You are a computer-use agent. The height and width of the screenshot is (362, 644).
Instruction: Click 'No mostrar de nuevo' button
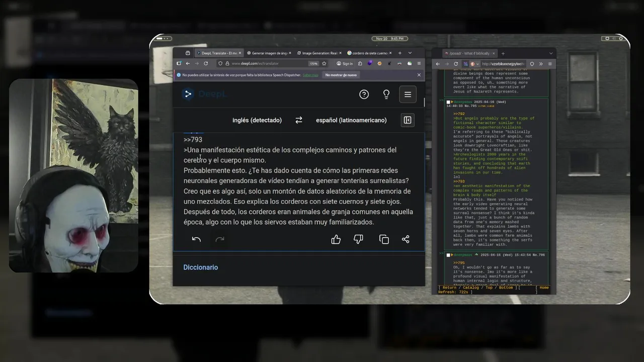click(341, 75)
